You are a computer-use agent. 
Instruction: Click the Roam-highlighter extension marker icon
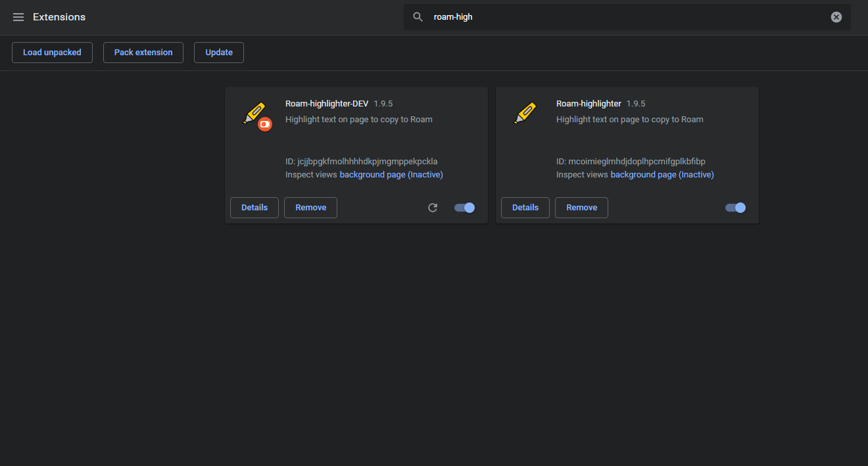(x=525, y=113)
